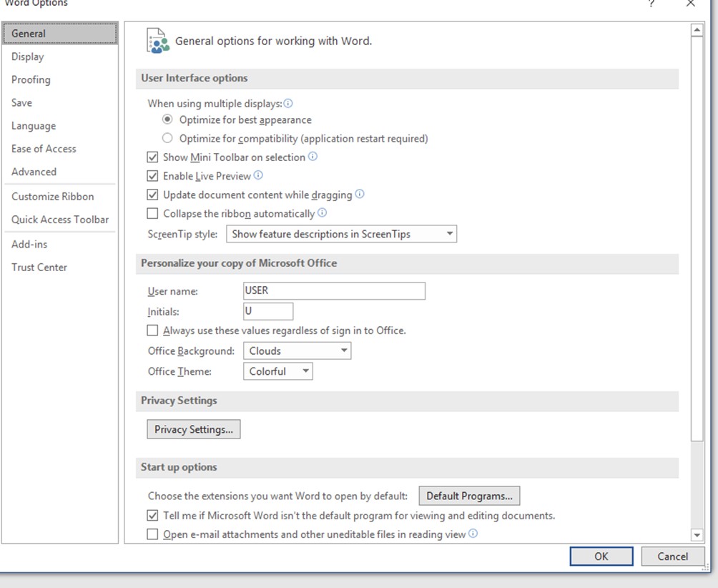Click info icon beside Show Mini Toolbar

point(313,157)
